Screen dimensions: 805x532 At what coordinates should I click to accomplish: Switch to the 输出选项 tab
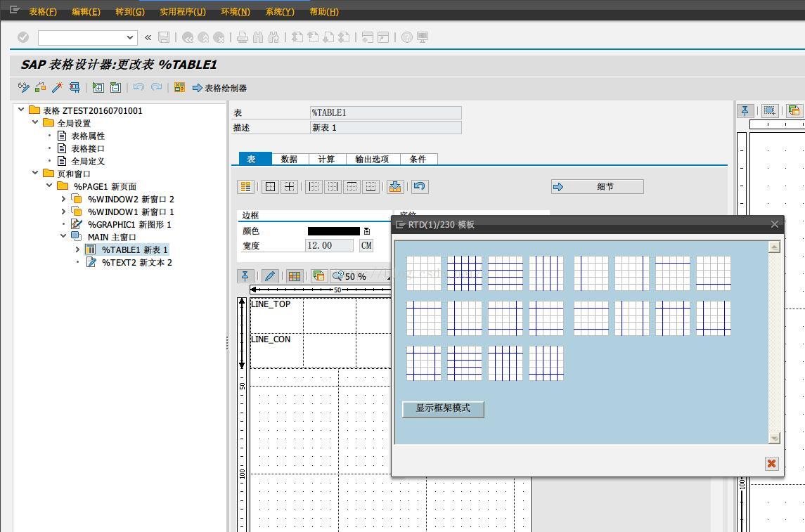click(372, 159)
